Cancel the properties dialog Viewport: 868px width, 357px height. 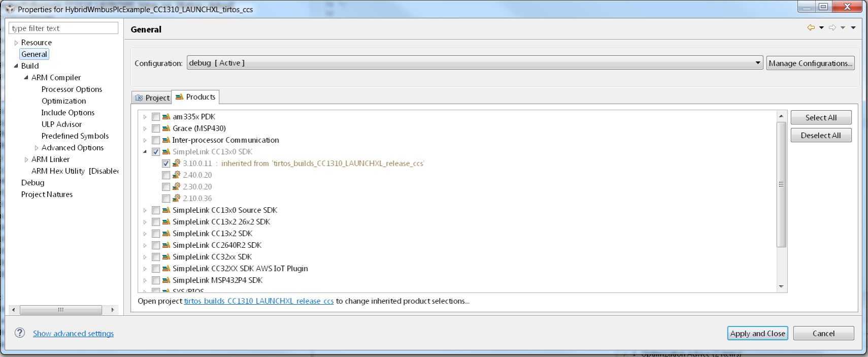pos(823,333)
